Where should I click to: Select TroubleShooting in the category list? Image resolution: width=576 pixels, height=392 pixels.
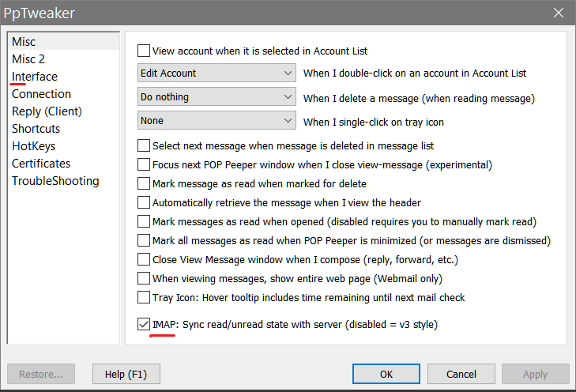55,181
